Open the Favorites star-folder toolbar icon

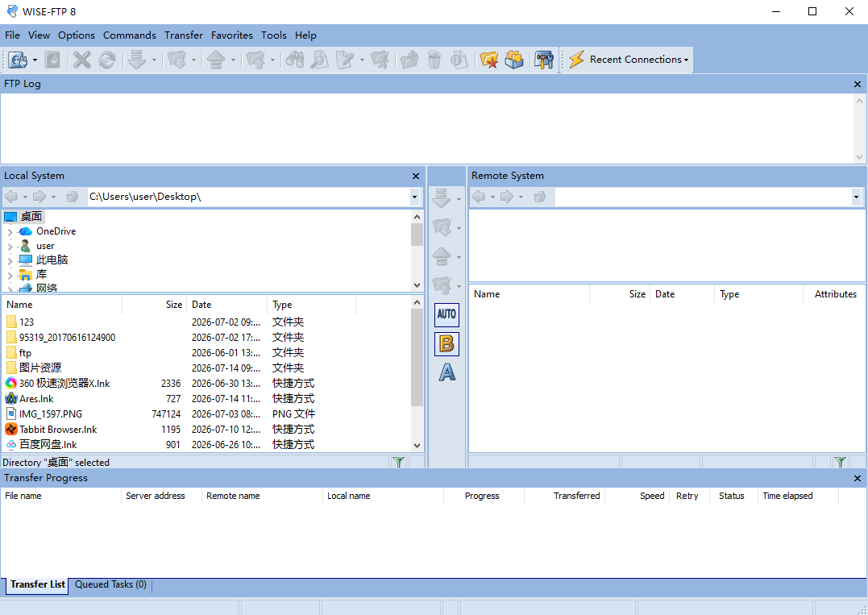point(488,59)
